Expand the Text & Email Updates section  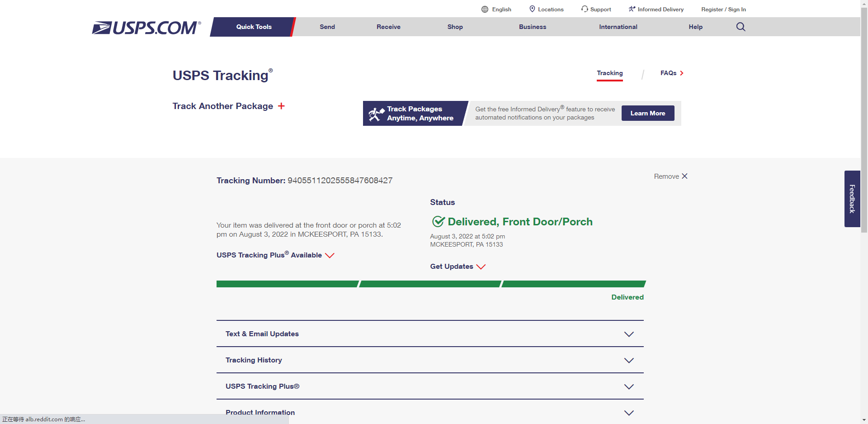tap(628, 334)
